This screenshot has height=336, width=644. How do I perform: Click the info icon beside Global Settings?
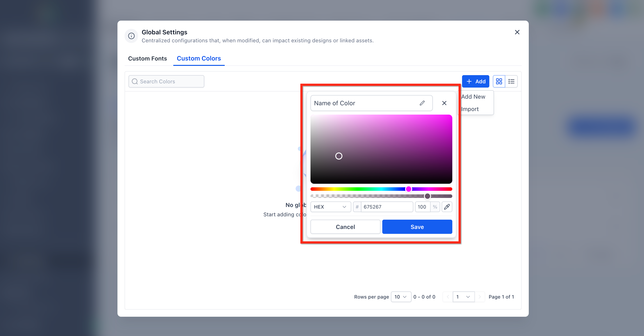pos(131,36)
